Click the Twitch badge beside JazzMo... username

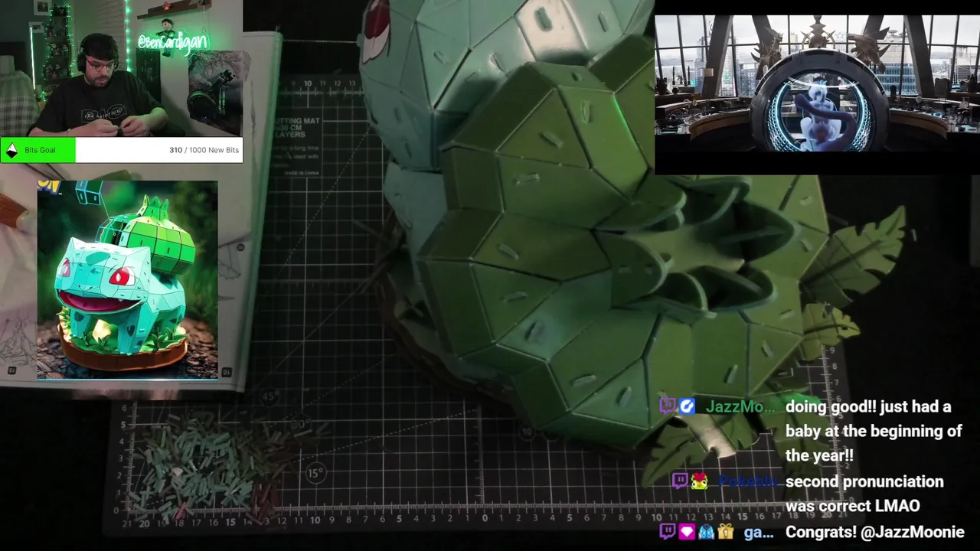point(668,406)
